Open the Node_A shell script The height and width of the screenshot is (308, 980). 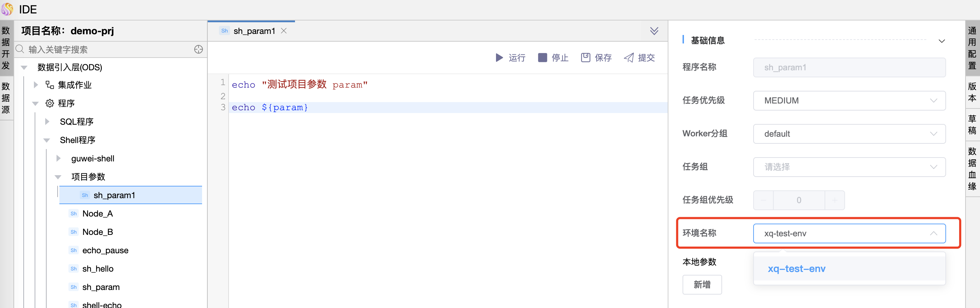click(x=98, y=214)
